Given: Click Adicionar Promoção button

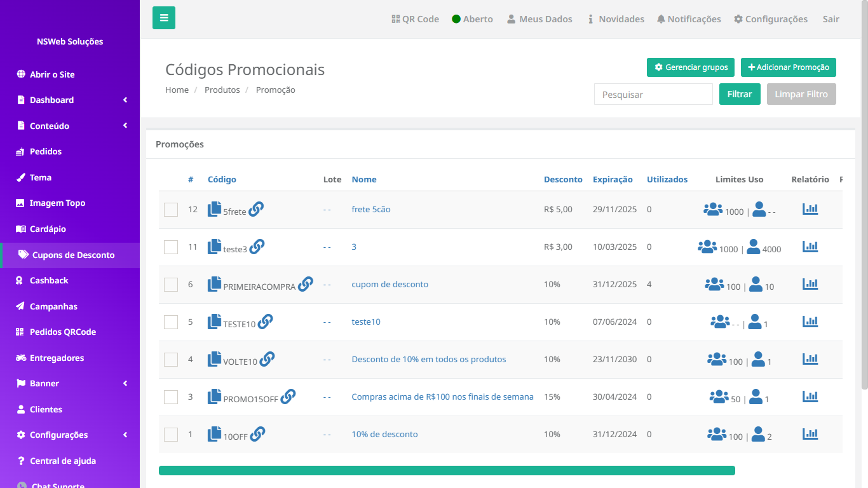Looking at the screenshot, I should pyautogui.click(x=789, y=67).
